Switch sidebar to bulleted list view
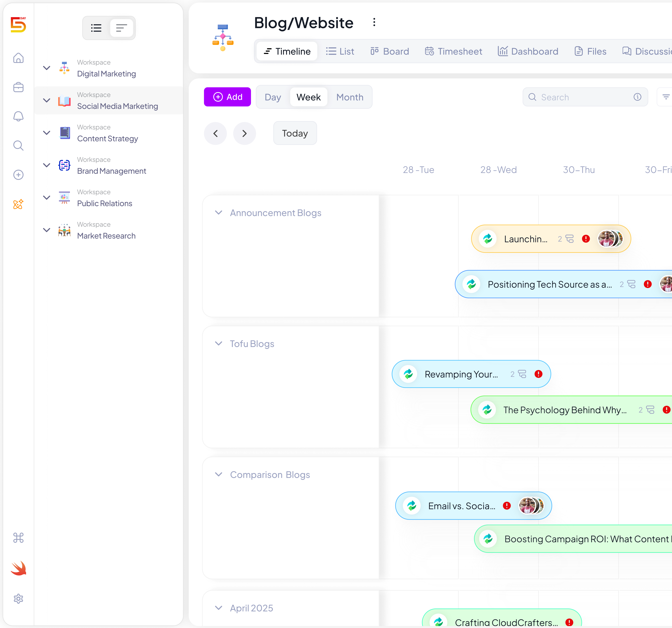672x628 pixels. 96,28
